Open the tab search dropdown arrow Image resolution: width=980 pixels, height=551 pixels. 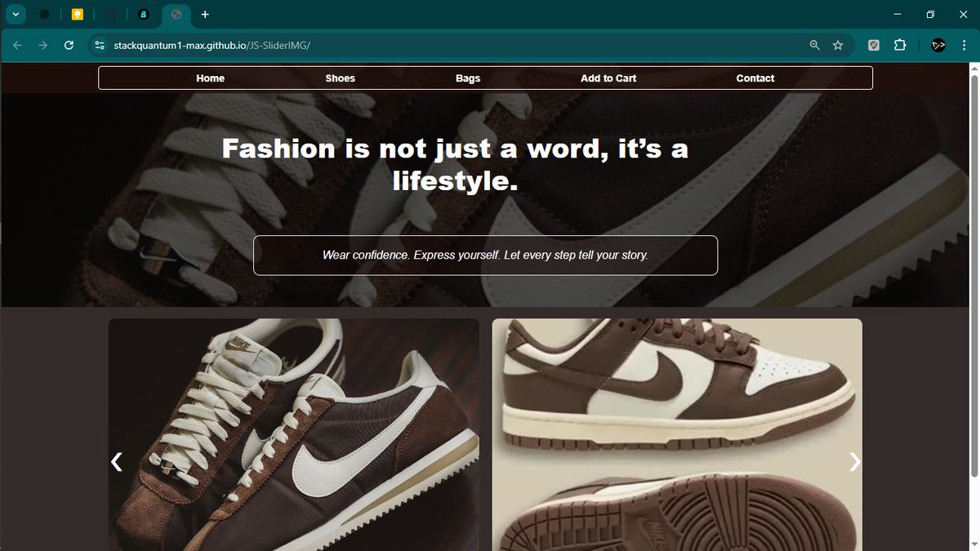click(x=16, y=14)
